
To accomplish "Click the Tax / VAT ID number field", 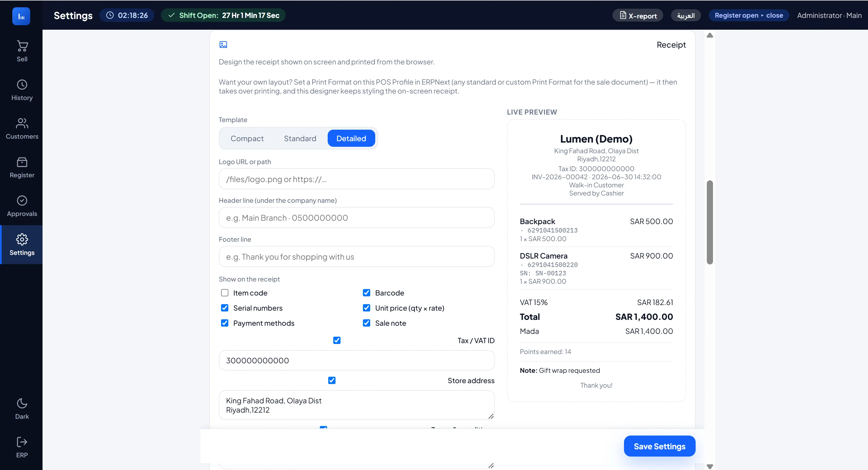I will click(356, 360).
